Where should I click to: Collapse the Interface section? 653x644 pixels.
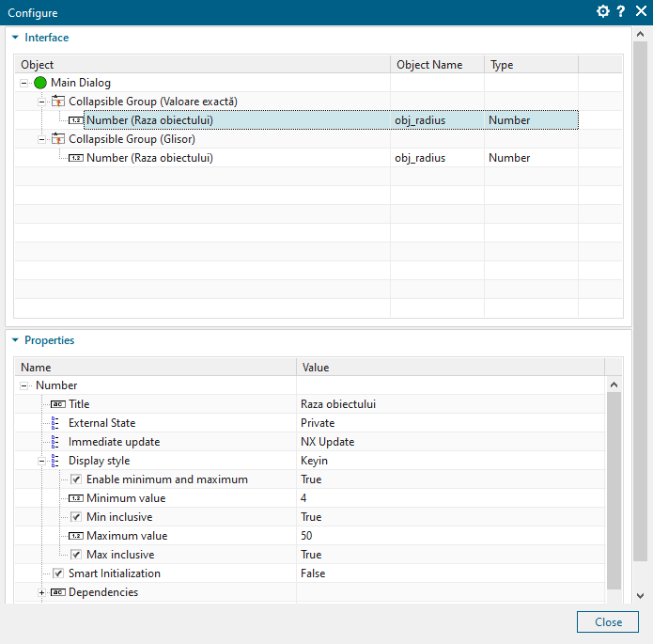tap(15, 38)
